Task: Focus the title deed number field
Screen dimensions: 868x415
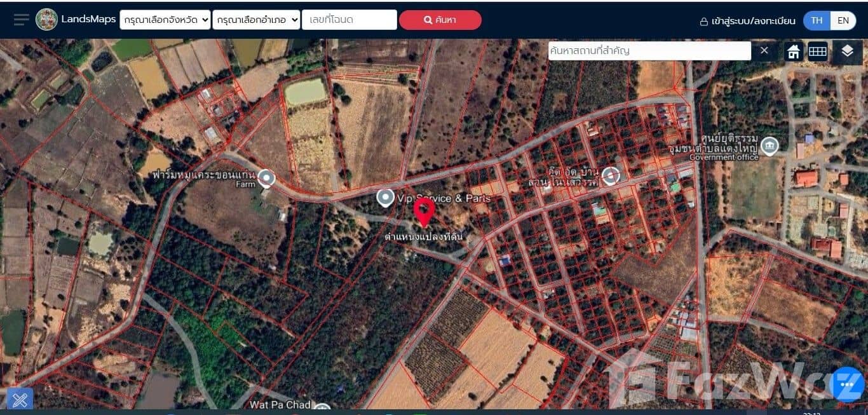Action: point(349,20)
